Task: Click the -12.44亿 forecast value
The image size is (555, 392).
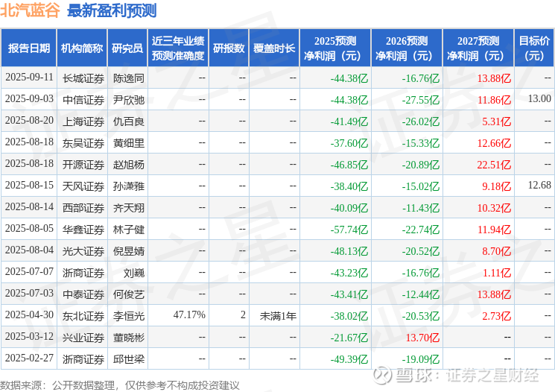Action: 420,294
